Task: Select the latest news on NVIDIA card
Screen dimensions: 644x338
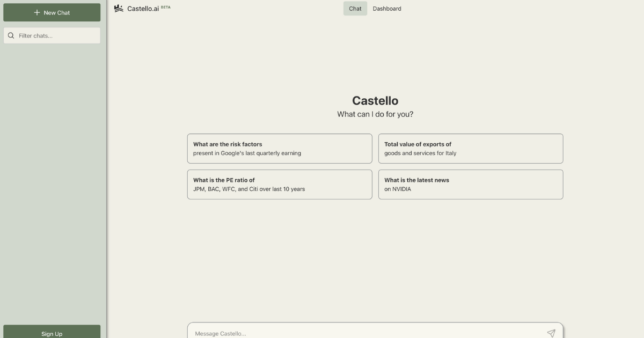Action: 471,185
